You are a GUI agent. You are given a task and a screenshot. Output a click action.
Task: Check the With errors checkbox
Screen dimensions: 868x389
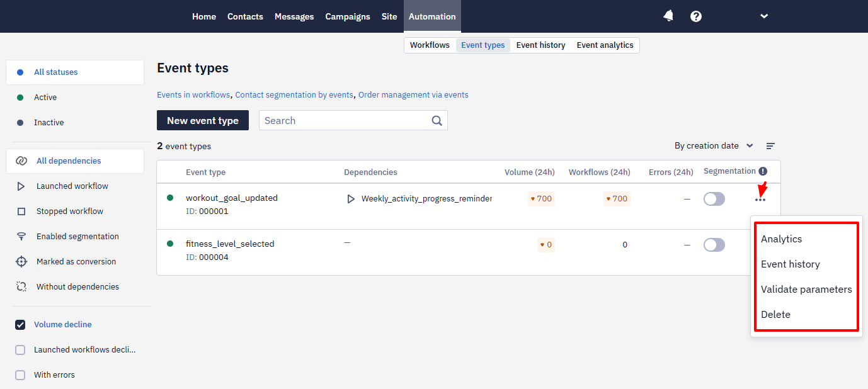[x=20, y=375]
